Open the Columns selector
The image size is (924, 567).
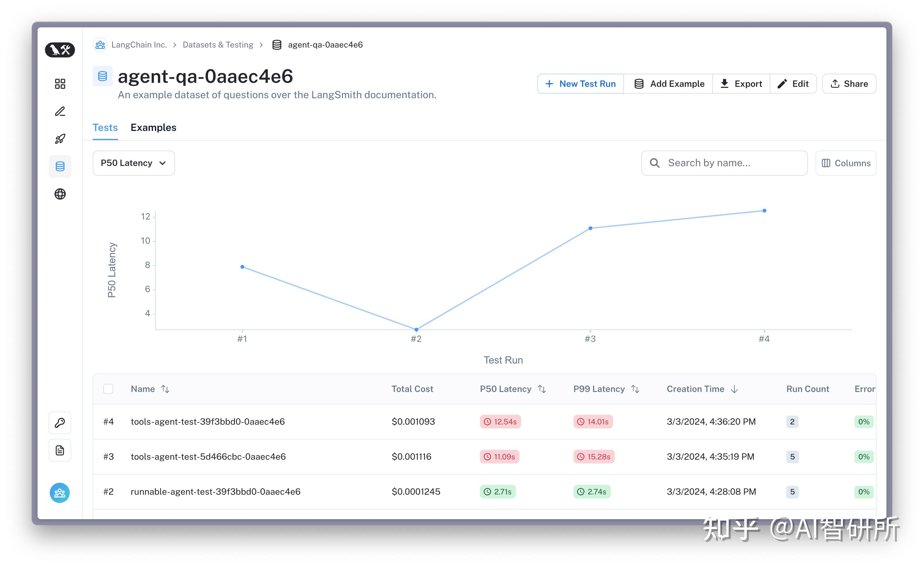click(x=845, y=163)
